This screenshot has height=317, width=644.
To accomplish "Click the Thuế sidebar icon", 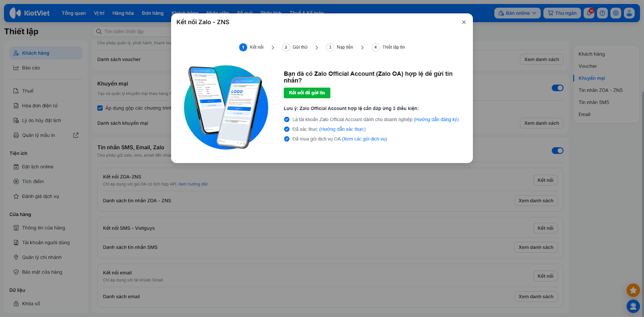I will pos(16,91).
